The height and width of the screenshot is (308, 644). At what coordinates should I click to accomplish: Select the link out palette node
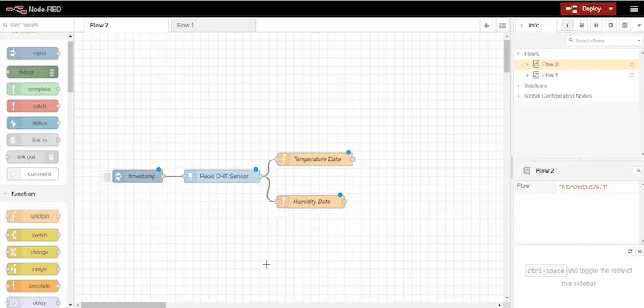[x=33, y=156]
